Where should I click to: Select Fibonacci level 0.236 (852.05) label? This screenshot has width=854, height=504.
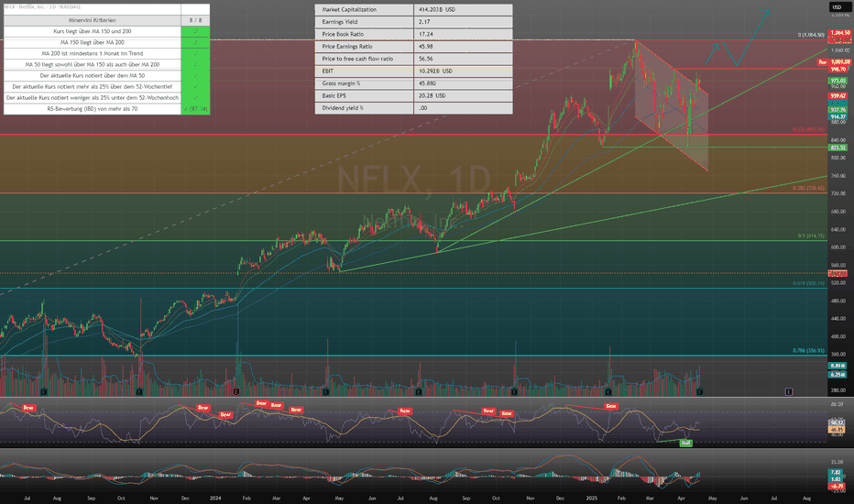coord(808,130)
